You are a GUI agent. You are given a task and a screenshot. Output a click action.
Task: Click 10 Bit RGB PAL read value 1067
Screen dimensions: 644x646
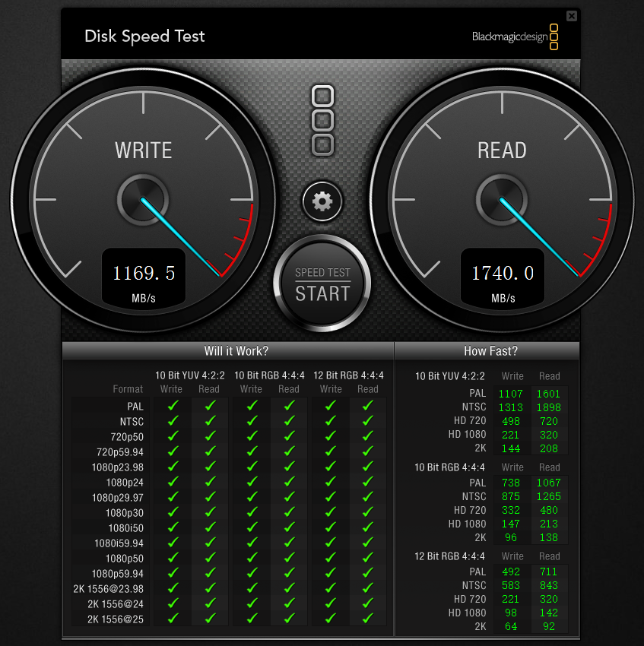pyautogui.click(x=548, y=483)
